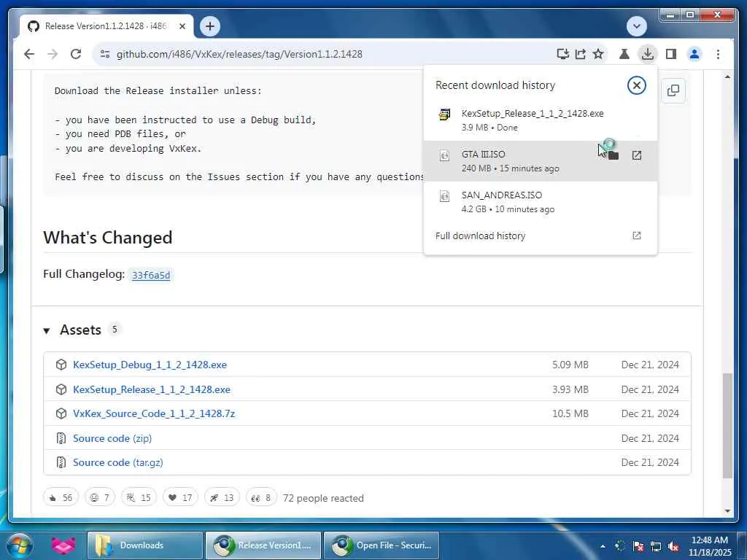Click the package icon beside KexSetup_Debug

click(61, 365)
